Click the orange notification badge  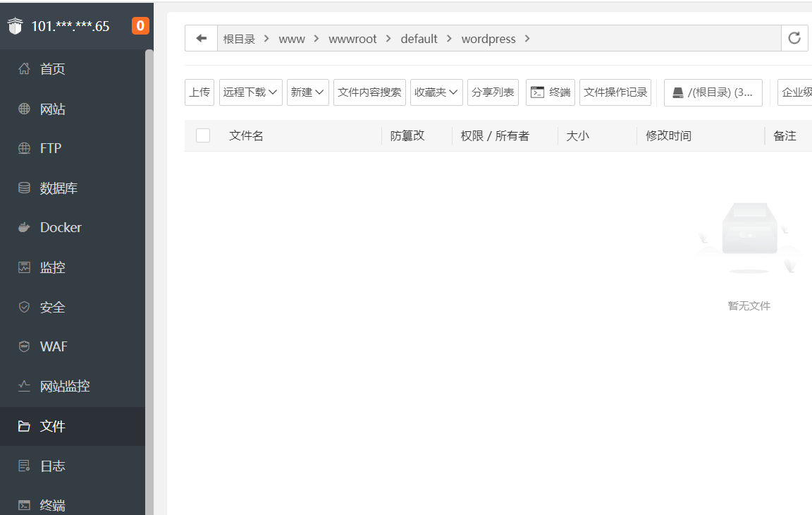pos(140,26)
